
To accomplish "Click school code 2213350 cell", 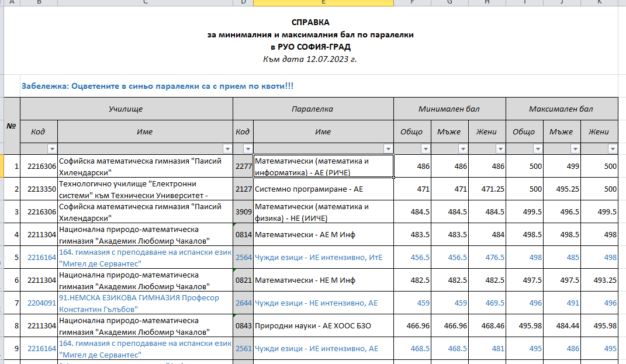I will tap(39, 189).
